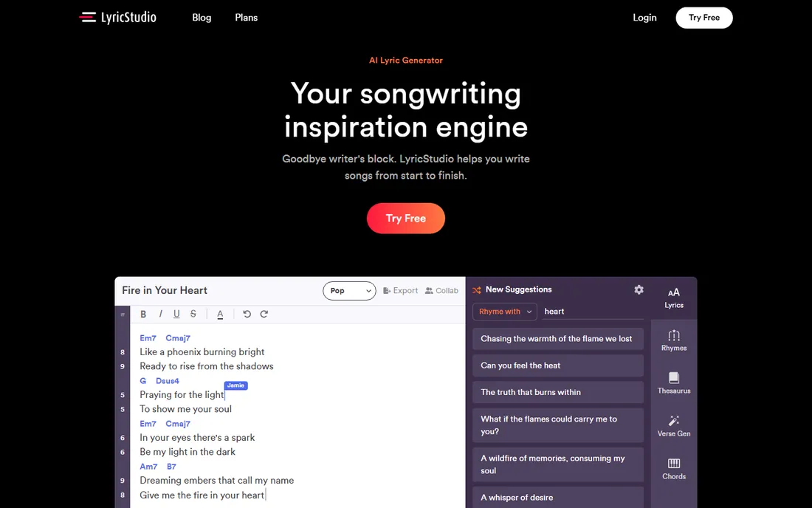Screen dimensions: 812x508
Task: Click the lyric line 'Praying for the light'
Action: click(182, 394)
